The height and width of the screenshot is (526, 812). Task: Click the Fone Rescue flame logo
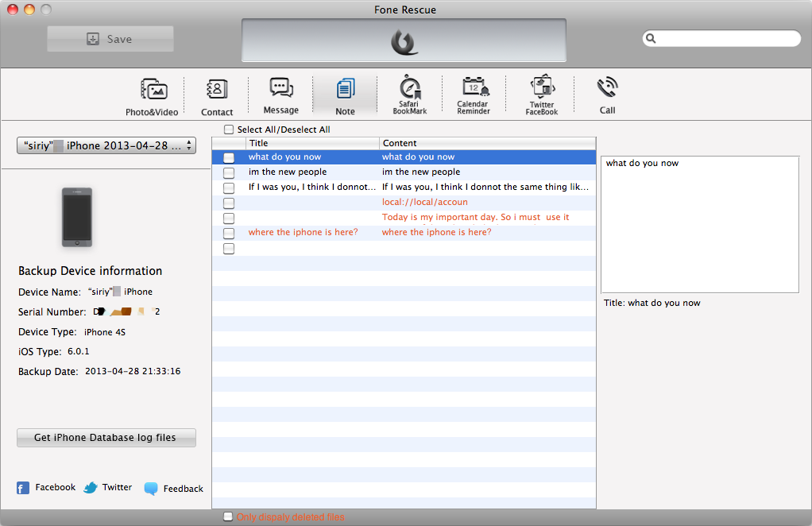pos(404,42)
